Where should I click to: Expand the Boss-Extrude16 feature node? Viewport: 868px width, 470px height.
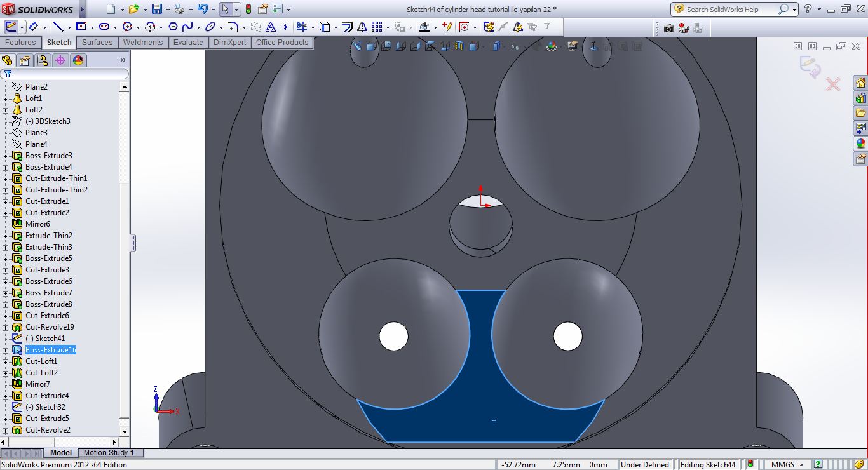point(6,350)
